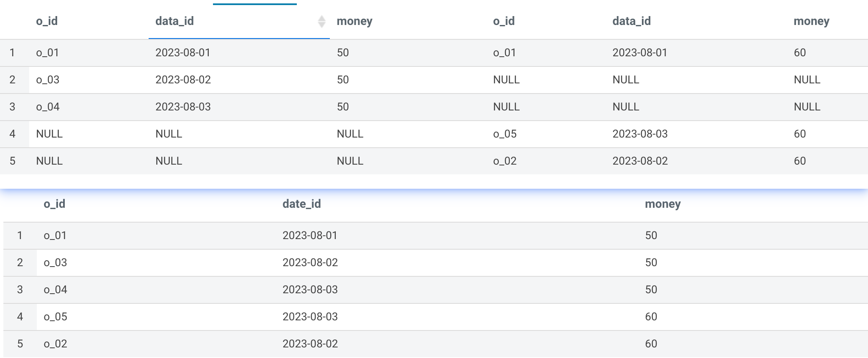The height and width of the screenshot is (358, 868).
Task: Click the rightmost money header in top table
Action: 811,21
